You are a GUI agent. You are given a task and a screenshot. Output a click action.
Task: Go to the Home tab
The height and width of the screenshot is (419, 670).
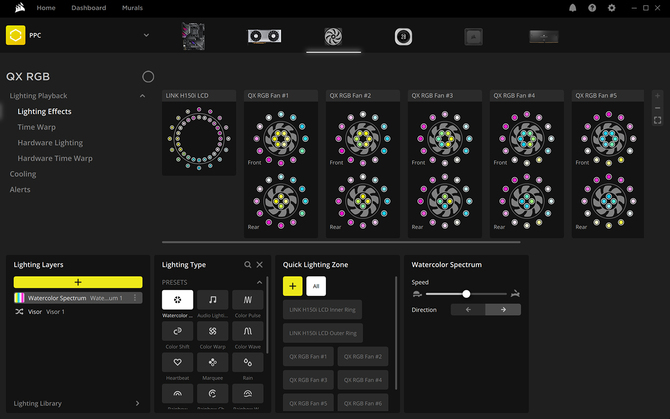46,8
